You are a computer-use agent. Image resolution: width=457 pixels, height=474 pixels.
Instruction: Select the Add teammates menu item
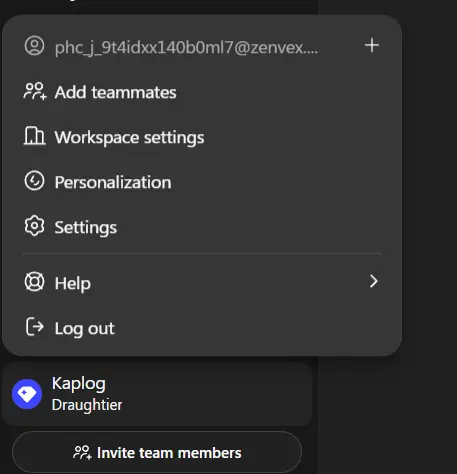coord(202,92)
